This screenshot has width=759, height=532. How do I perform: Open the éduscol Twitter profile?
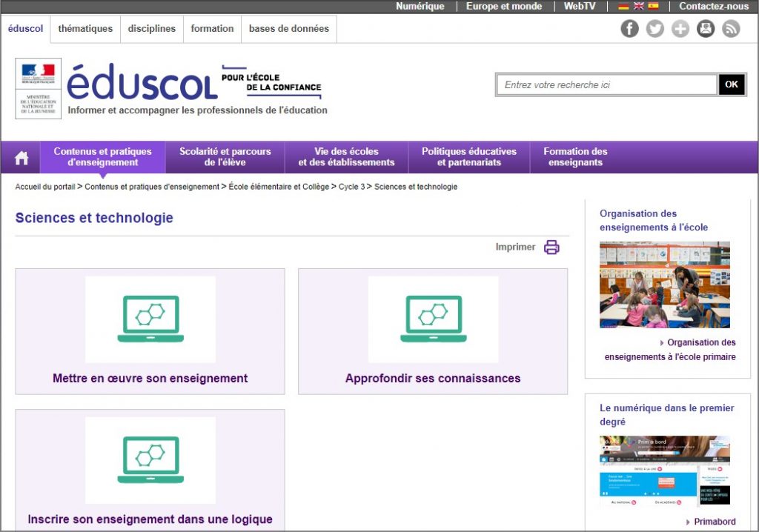click(x=654, y=28)
